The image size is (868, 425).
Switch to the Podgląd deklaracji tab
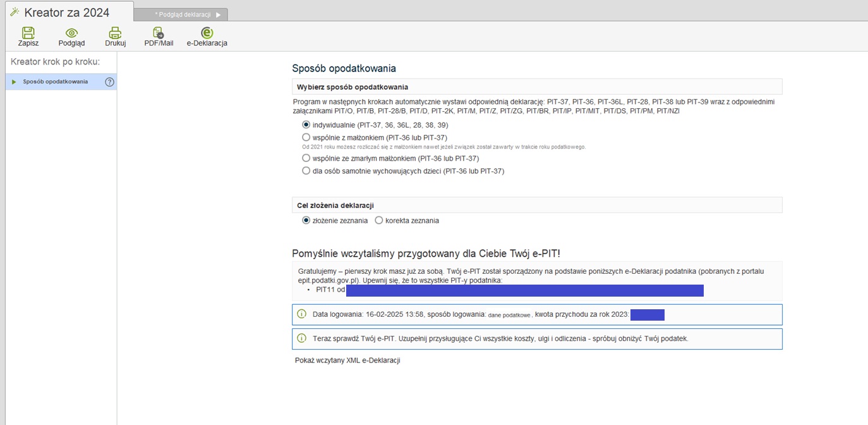[x=183, y=15]
